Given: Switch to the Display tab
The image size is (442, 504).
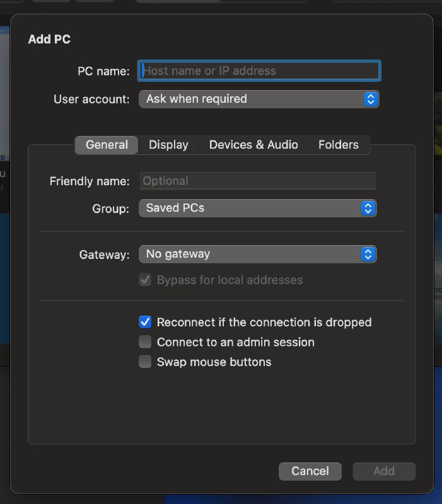Looking at the screenshot, I should click(x=168, y=145).
